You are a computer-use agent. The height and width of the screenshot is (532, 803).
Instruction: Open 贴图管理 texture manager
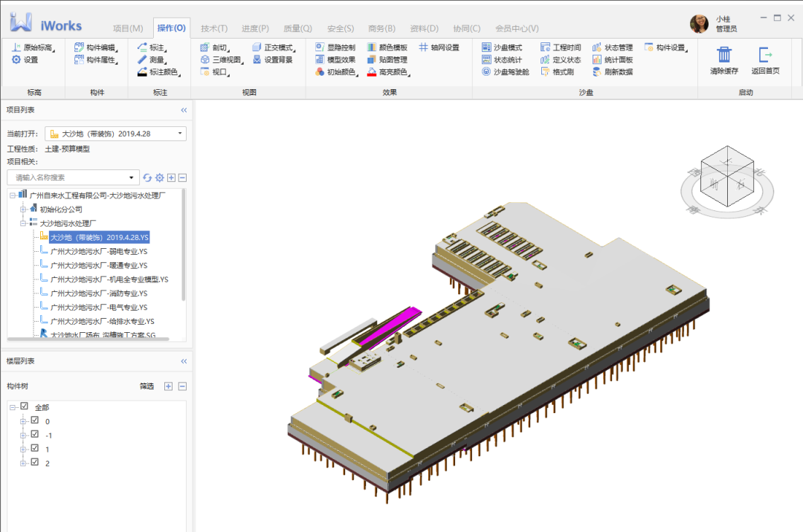tap(387, 60)
